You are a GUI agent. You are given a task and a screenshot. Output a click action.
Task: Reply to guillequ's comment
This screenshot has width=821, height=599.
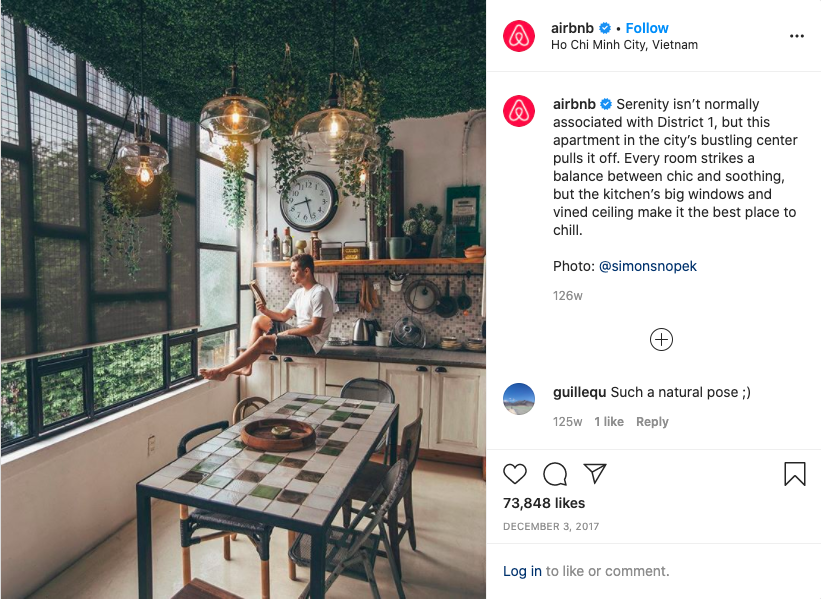[x=652, y=421]
